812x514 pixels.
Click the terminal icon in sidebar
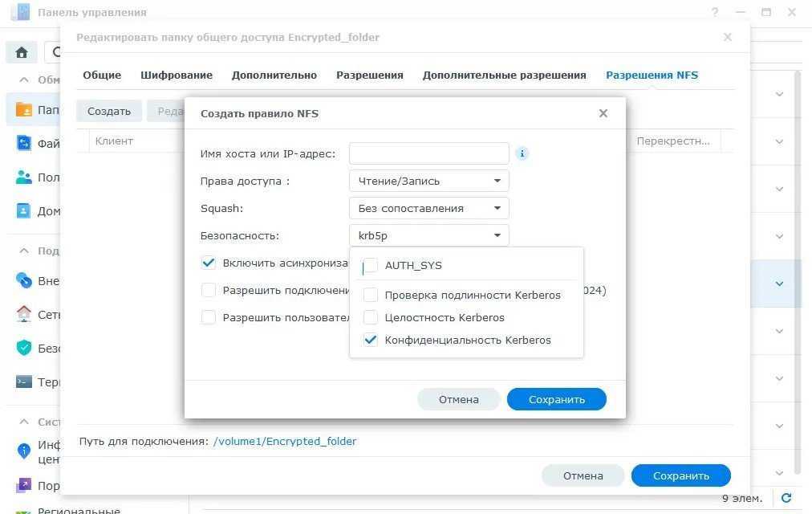(23, 382)
